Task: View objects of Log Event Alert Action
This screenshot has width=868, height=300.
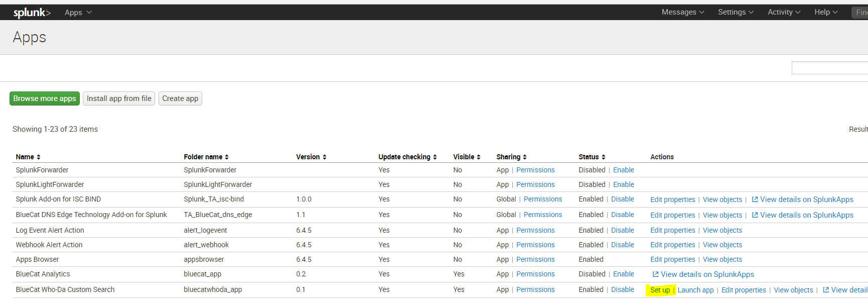Action: [722, 230]
